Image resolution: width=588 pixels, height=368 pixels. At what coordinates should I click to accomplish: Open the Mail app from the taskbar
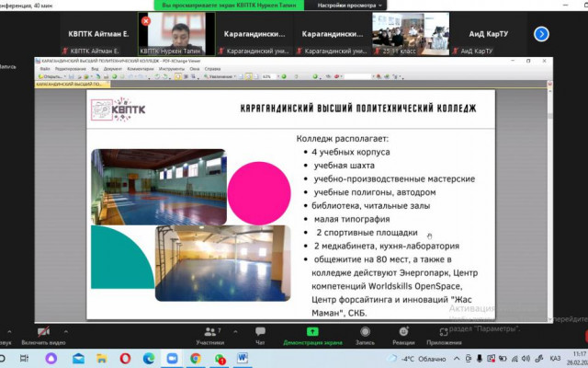click(x=78, y=359)
